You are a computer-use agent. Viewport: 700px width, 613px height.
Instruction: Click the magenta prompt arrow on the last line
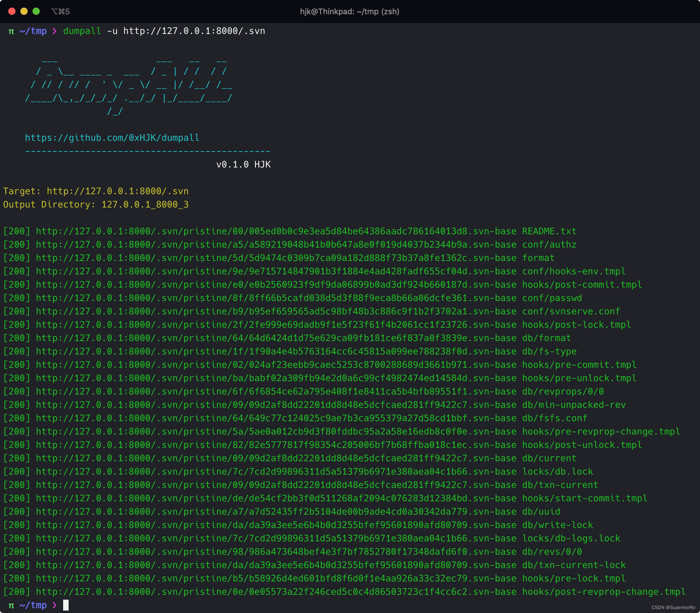[x=54, y=605]
